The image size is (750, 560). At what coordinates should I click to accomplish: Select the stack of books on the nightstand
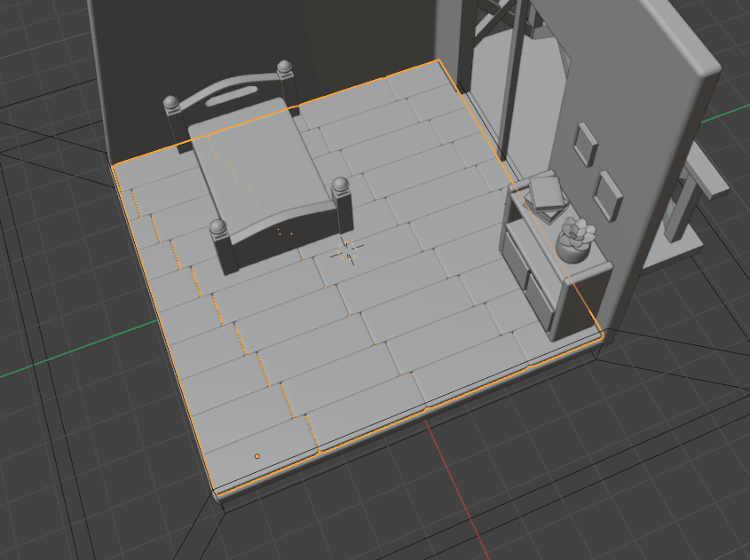point(545,197)
